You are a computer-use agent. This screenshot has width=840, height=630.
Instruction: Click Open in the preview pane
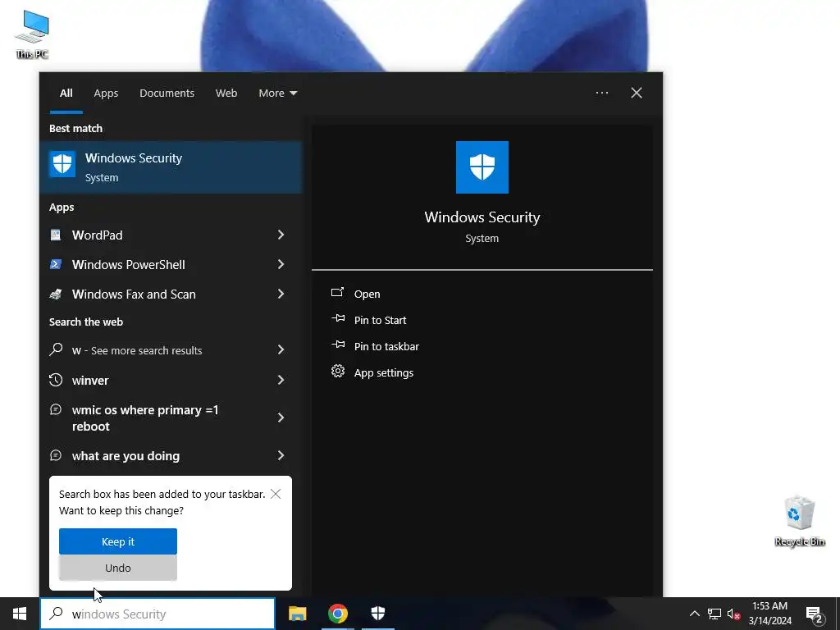click(367, 294)
